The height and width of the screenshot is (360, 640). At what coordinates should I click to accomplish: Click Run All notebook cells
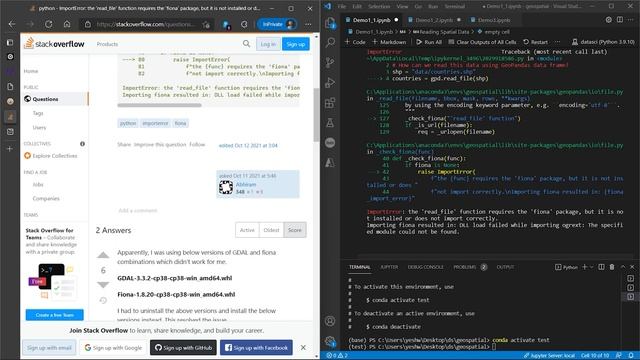click(x=429, y=42)
